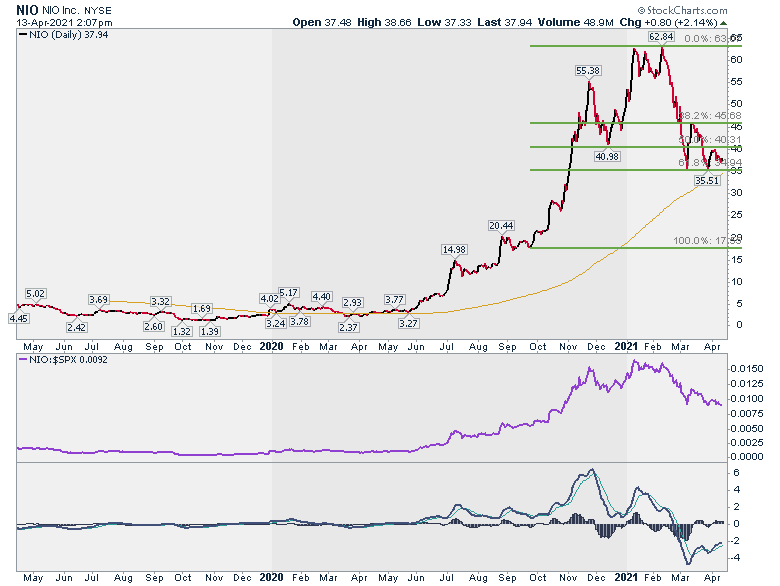Click the 20.44 price peak label

click(501, 226)
